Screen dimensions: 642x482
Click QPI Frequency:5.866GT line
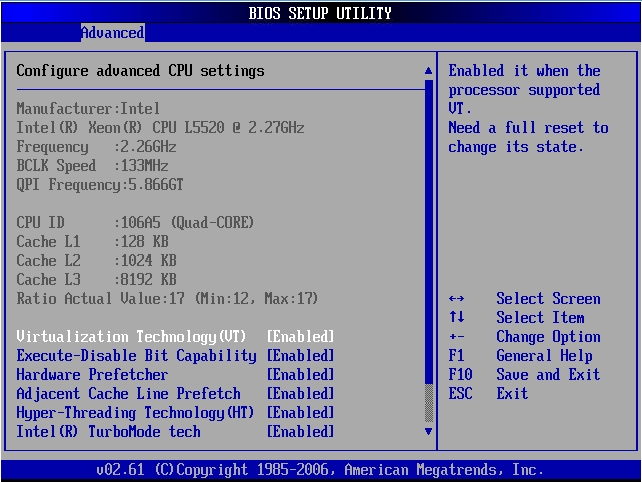point(100,185)
